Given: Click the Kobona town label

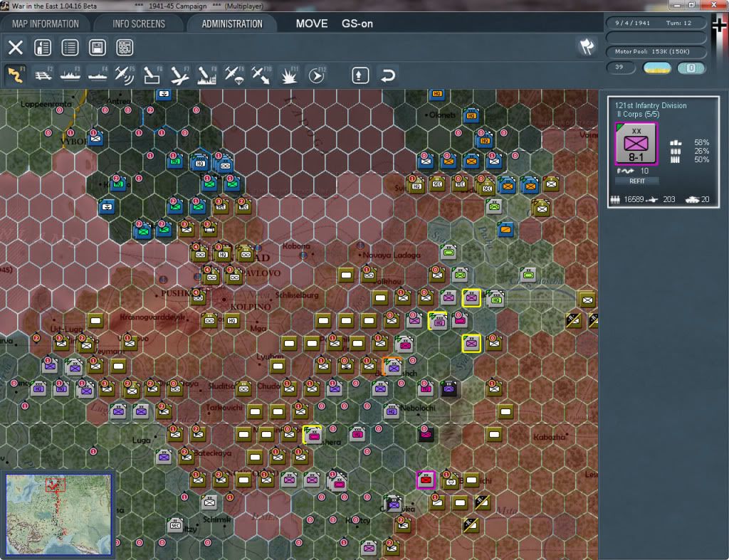Looking at the screenshot, I should 296,245.
